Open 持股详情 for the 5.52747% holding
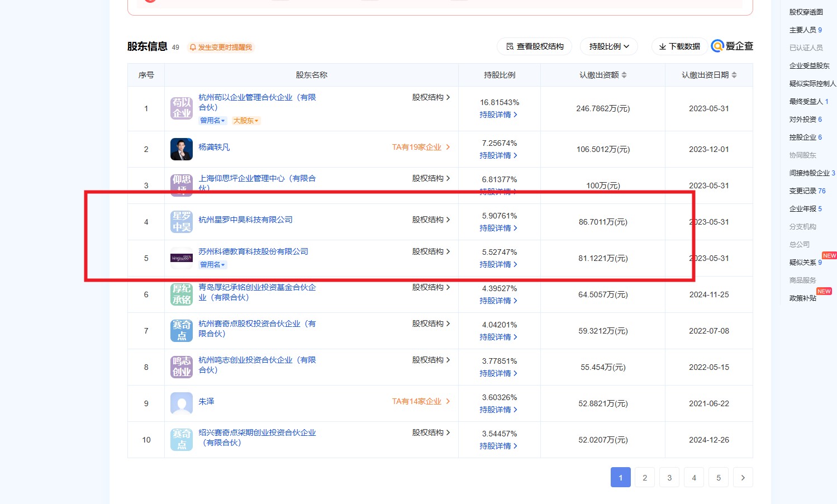 click(498, 264)
